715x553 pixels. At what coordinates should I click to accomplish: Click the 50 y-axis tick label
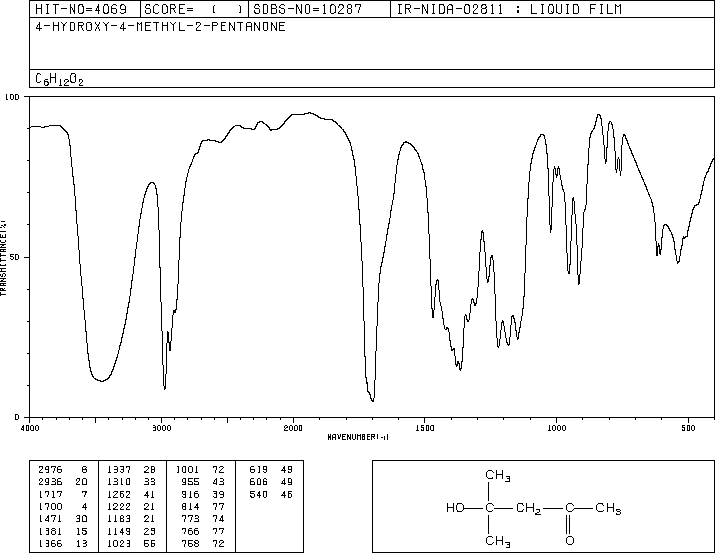(x=15, y=257)
